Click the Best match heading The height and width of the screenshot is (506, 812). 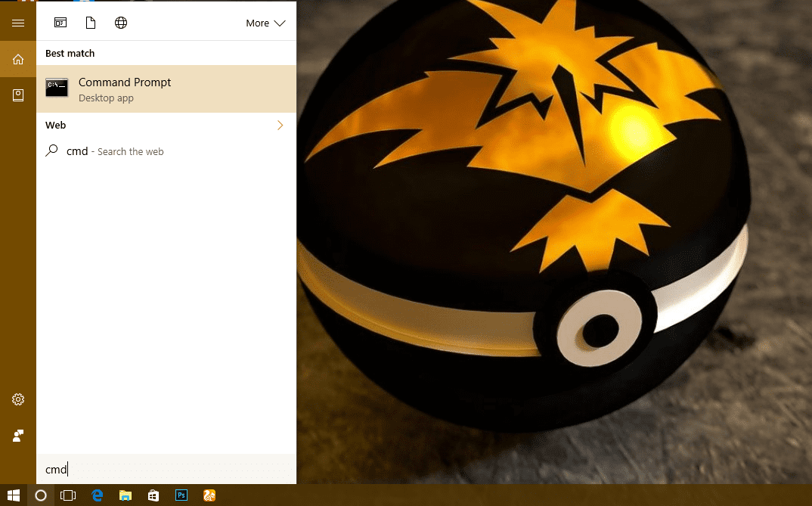click(70, 54)
